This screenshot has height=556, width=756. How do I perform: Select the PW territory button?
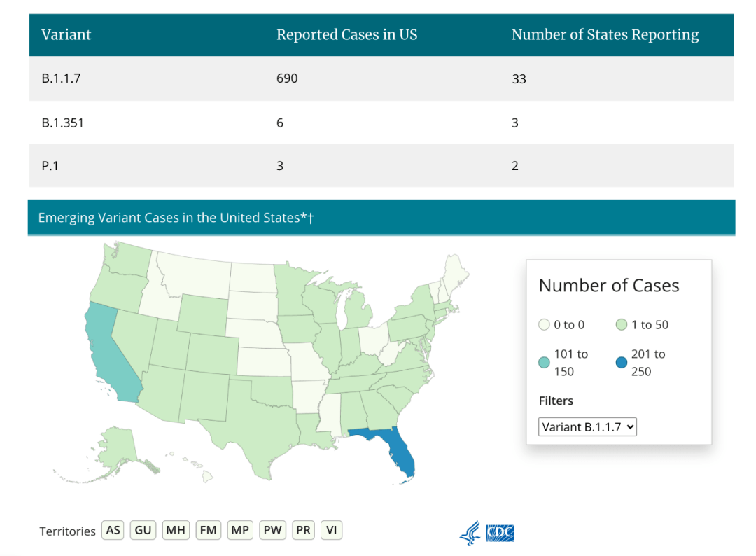(272, 530)
